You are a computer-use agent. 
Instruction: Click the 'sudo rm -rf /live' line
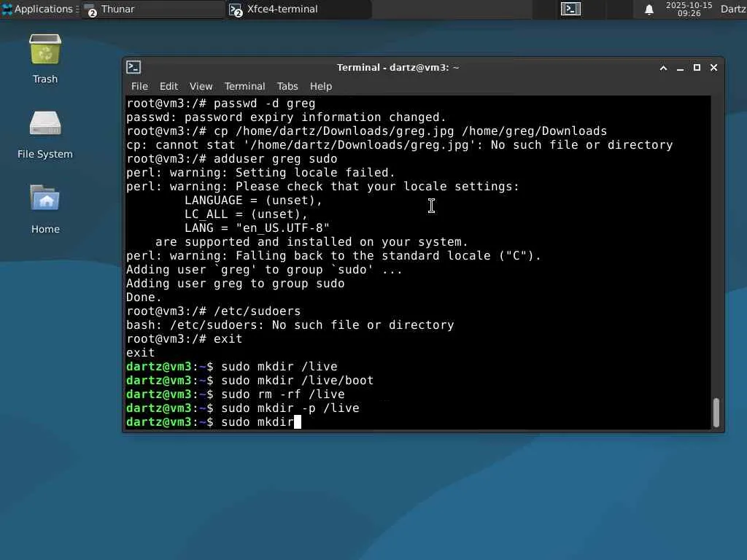point(236,394)
